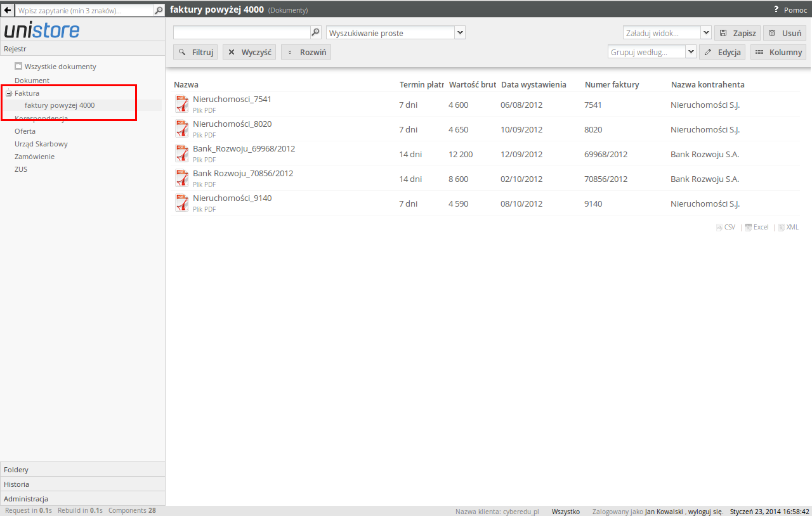Viewport: 812px width, 516px height.
Task: Select Zamówienie in the tree
Action: [34, 157]
